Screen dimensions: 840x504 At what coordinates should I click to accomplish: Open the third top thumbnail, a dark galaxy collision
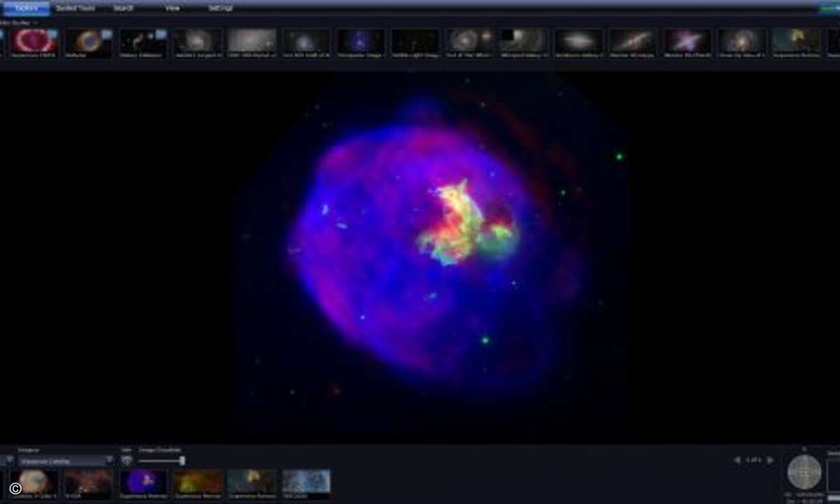tap(143, 43)
